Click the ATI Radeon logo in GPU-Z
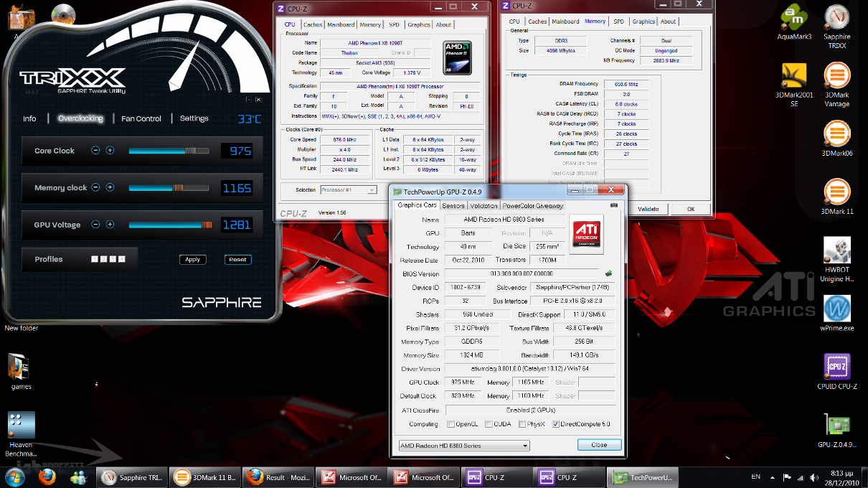This screenshot has height=488, width=868. 587,234
